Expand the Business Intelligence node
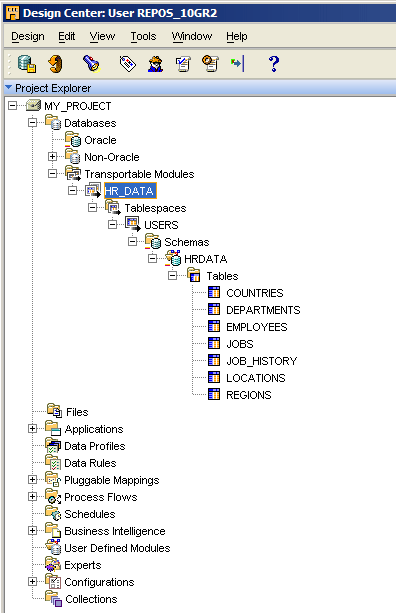 pos(33,531)
